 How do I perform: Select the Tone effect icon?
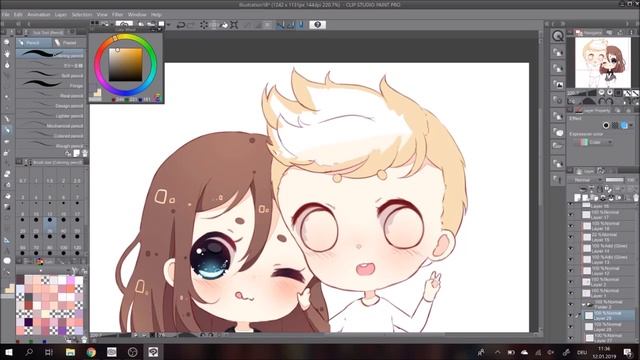click(615, 125)
